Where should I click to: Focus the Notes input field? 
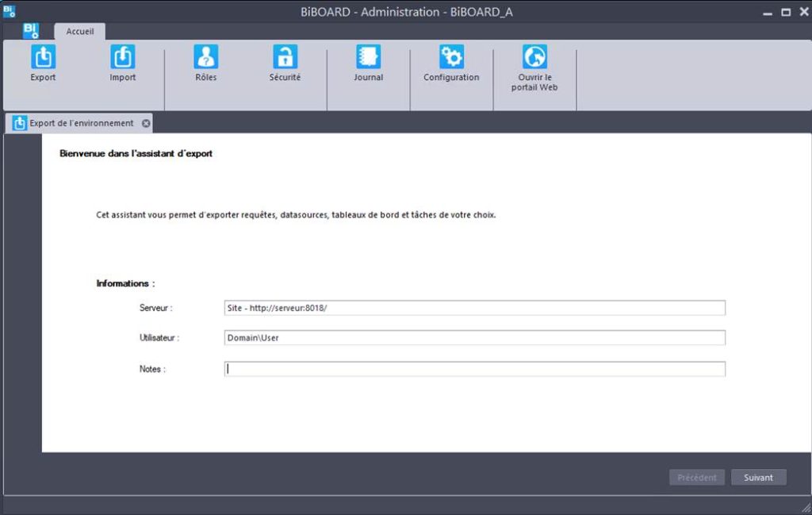click(475, 369)
